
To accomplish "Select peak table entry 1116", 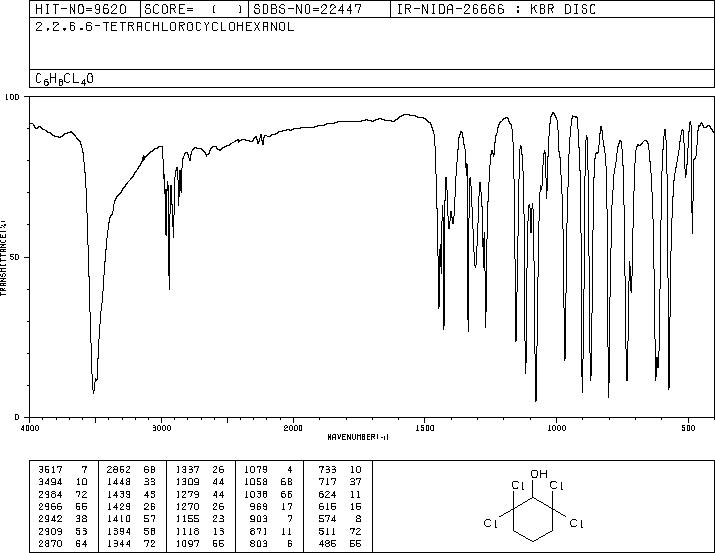I will (187, 531).
